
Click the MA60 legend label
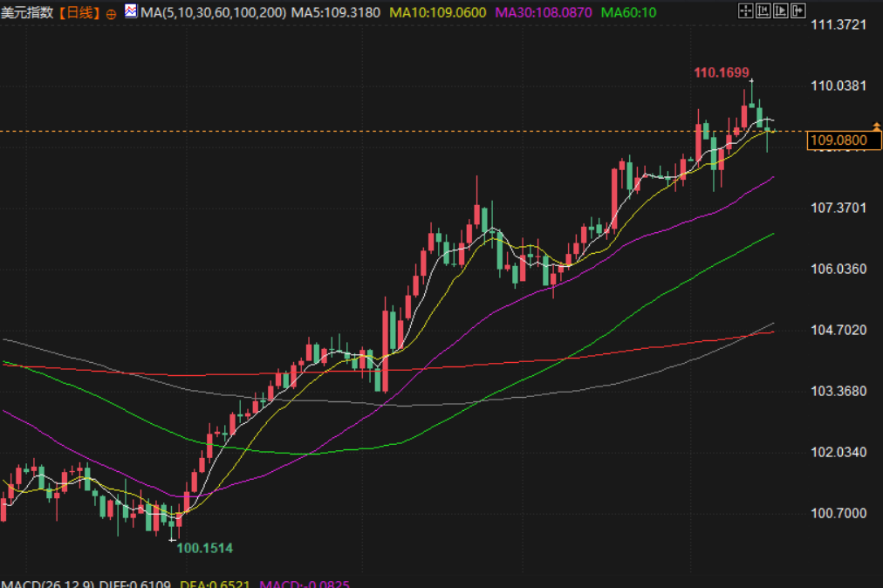(x=628, y=13)
